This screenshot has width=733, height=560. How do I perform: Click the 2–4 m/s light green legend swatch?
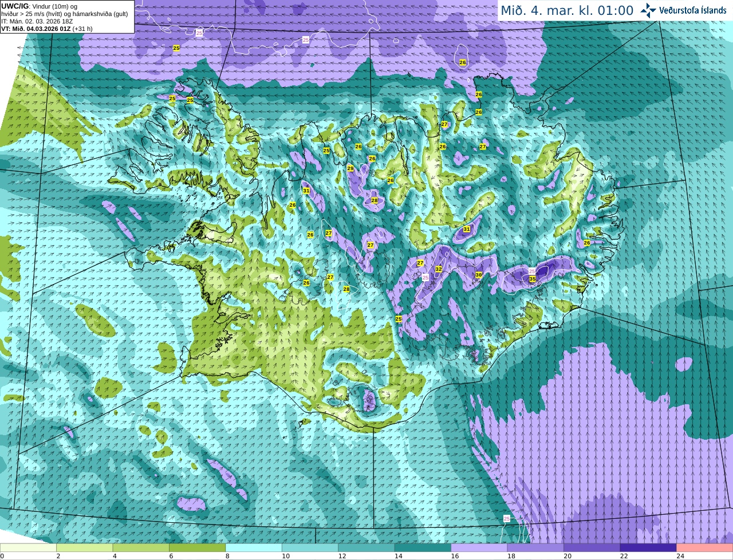point(85,548)
